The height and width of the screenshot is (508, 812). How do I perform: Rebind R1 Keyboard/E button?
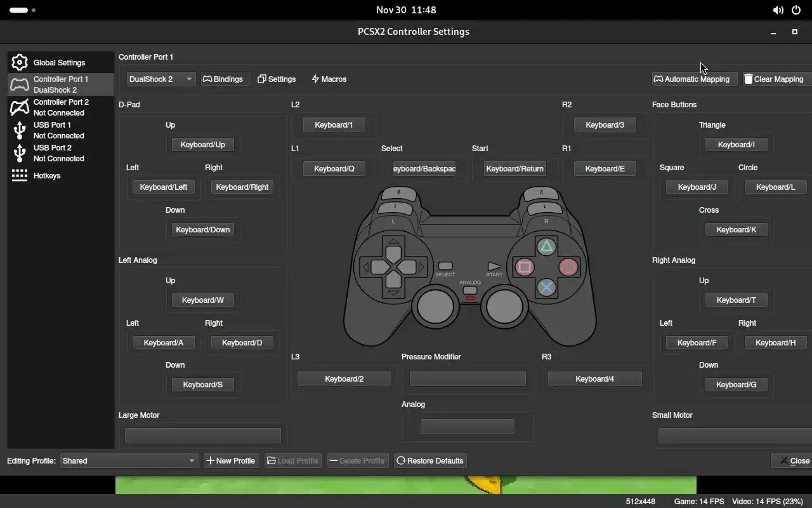(x=605, y=169)
